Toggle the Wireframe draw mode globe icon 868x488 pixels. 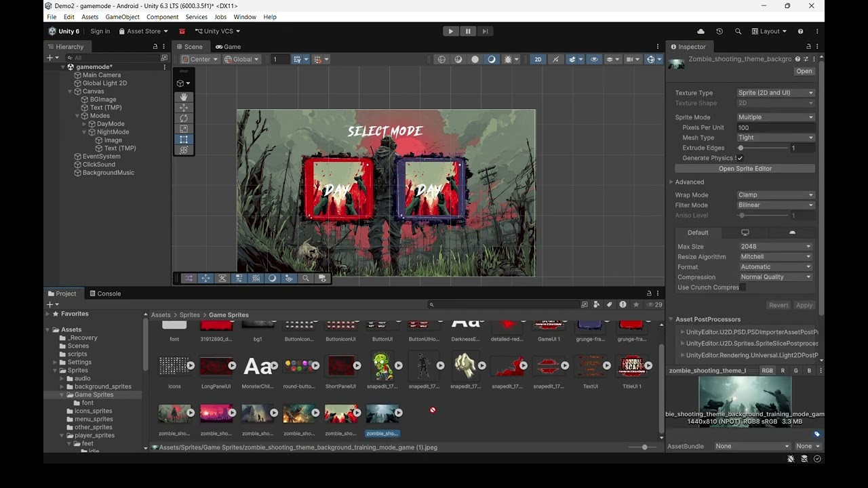click(x=442, y=59)
